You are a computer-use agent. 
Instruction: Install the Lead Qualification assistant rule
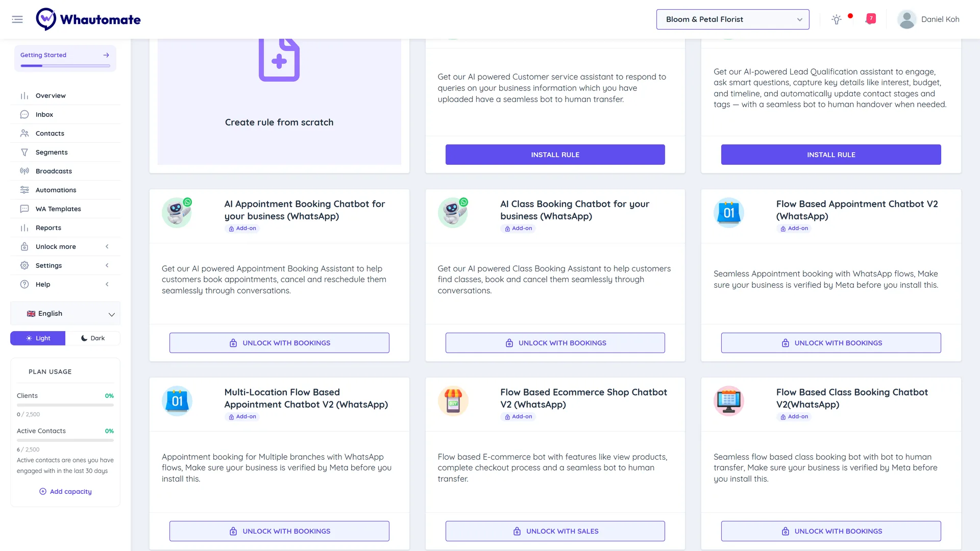(831, 155)
